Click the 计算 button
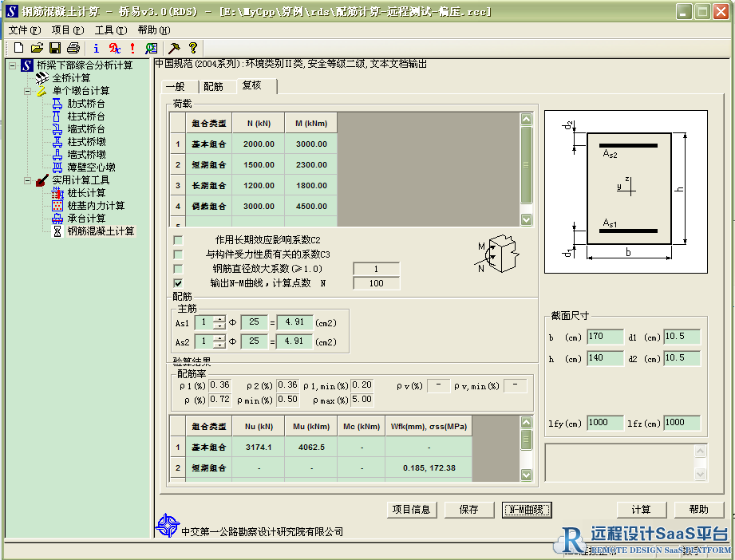735x560 pixels. pyautogui.click(x=641, y=510)
